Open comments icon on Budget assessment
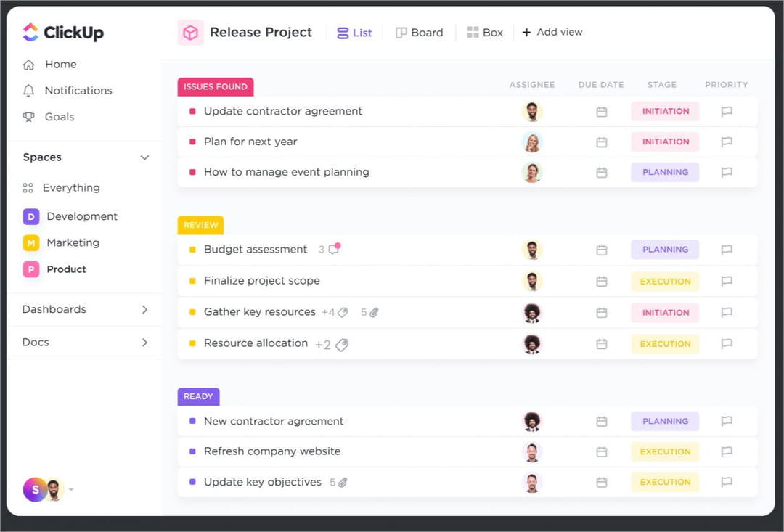The width and height of the screenshot is (784, 532). click(334, 248)
